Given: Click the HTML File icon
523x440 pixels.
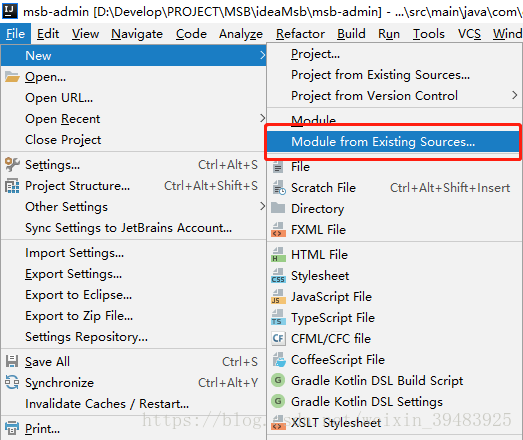Looking at the screenshot, I should [x=279, y=255].
